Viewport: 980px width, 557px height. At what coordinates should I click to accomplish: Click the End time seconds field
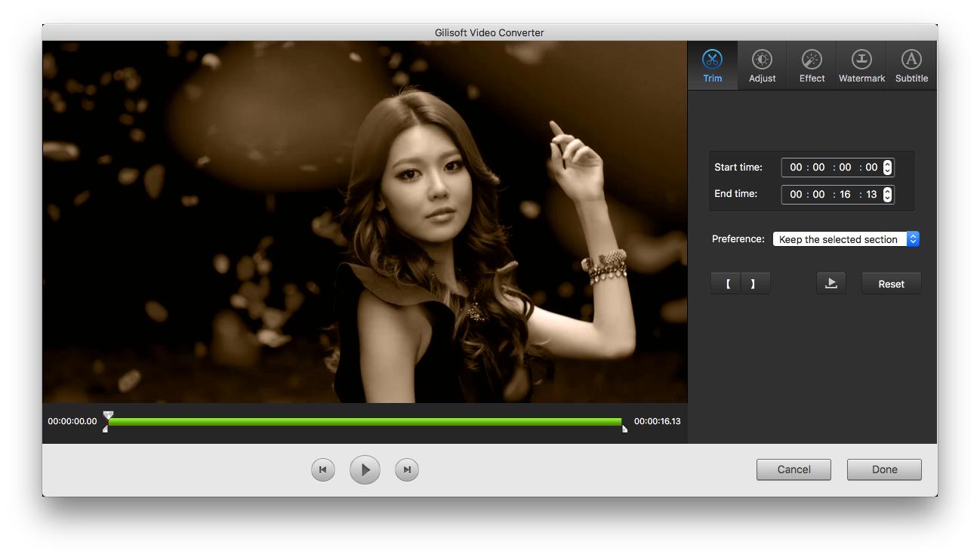tap(845, 195)
